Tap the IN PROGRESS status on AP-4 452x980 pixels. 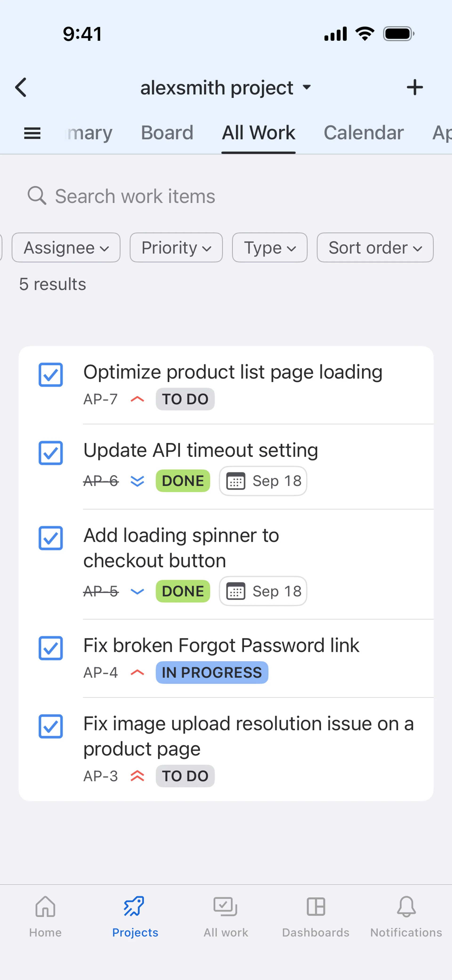pos(212,673)
